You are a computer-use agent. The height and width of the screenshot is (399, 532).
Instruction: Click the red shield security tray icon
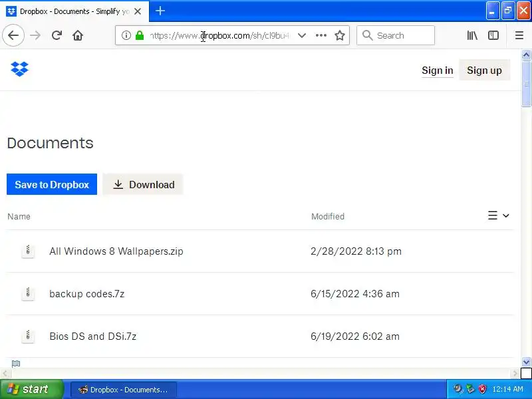click(482, 389)
